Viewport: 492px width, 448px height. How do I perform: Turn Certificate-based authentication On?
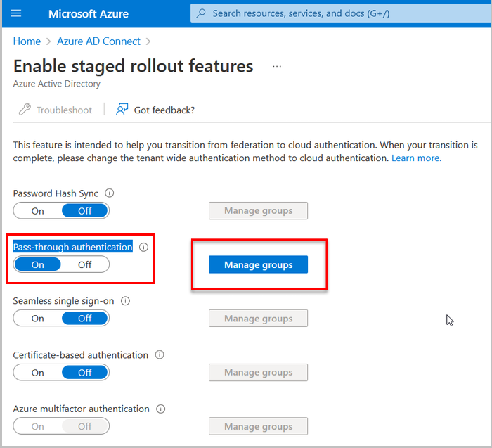tap(38, 372)
